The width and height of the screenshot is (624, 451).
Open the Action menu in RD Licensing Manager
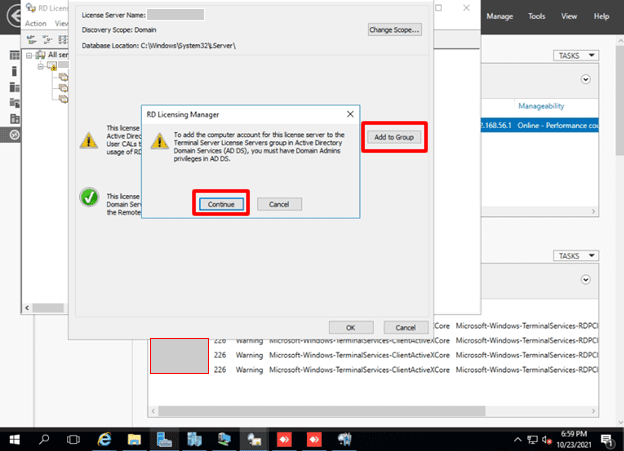[35, 23]
